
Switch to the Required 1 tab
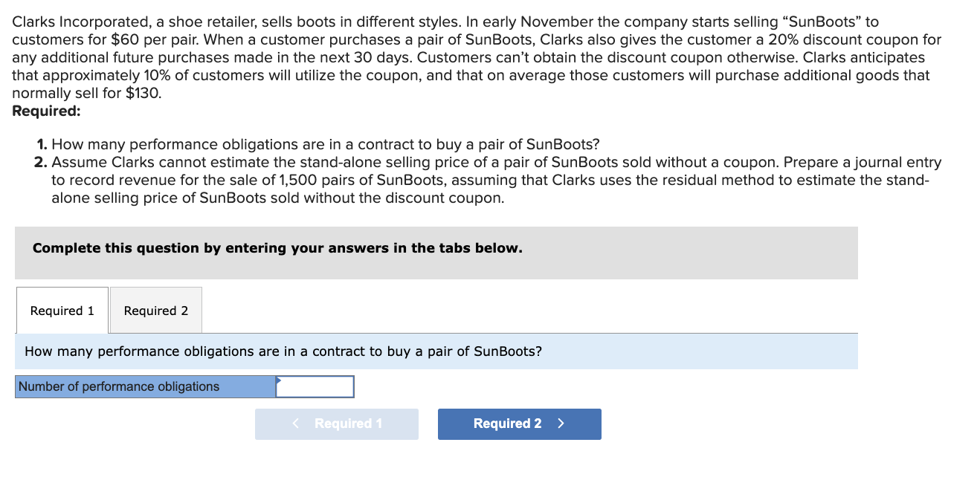pyautogui.click(x=62, y=311)
